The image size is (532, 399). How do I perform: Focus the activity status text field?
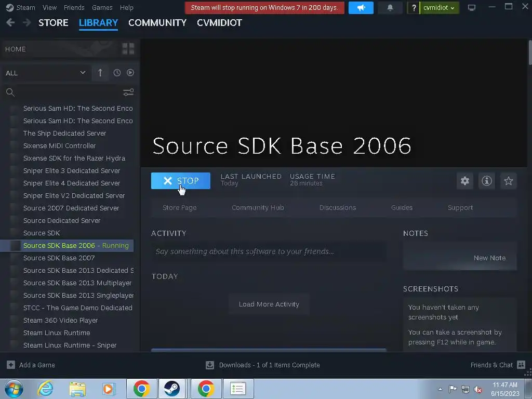269,251
